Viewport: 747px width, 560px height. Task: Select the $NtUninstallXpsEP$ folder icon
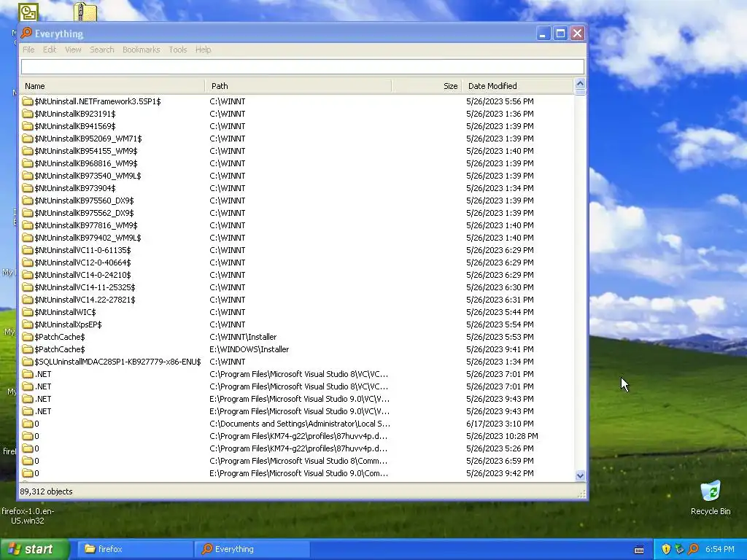28,324
